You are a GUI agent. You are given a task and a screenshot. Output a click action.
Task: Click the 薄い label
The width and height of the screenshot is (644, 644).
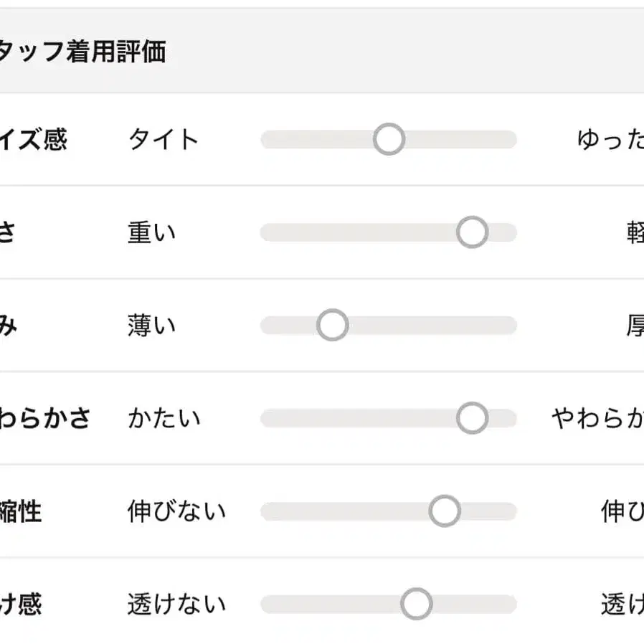[151, 326]
